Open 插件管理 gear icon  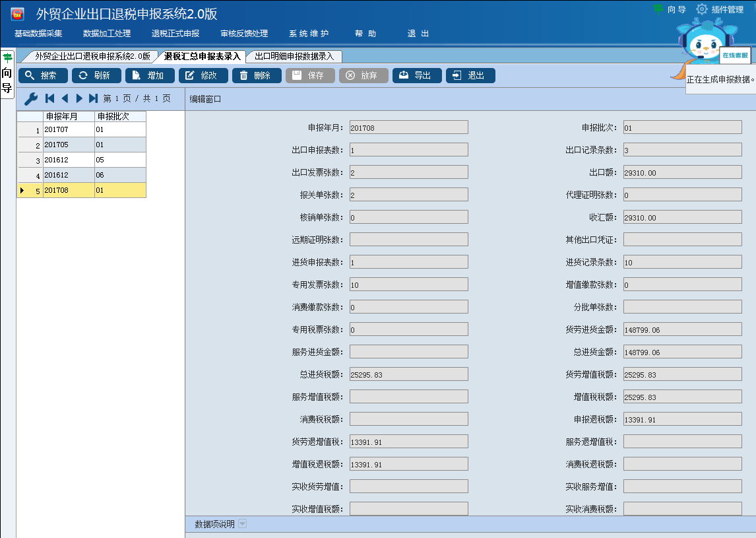[x=702, y=9]
